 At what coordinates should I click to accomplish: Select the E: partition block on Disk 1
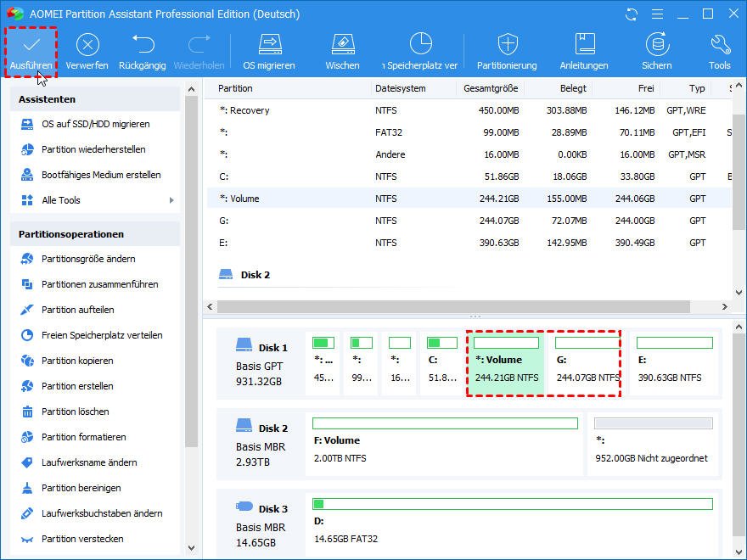tap(673, 363)
